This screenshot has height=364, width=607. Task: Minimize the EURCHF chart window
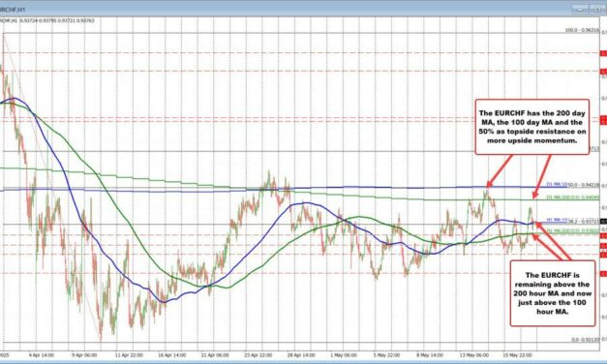click(x=580, y=10)
